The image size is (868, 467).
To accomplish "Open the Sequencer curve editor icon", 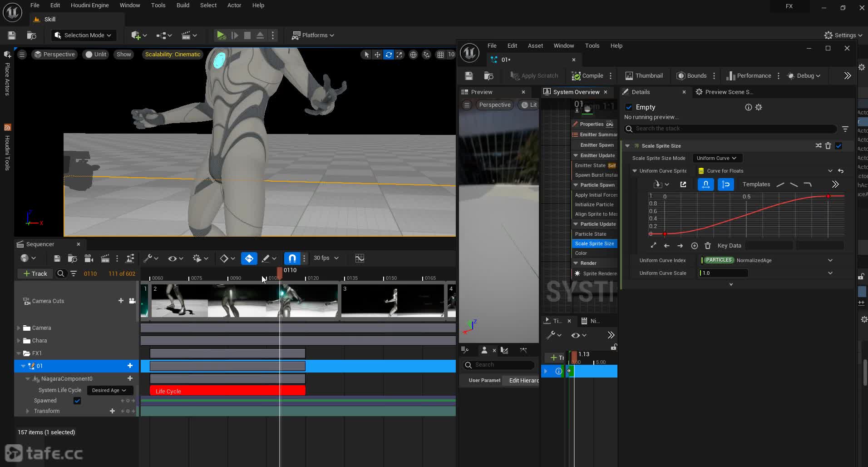I will (x=360, y=258).
